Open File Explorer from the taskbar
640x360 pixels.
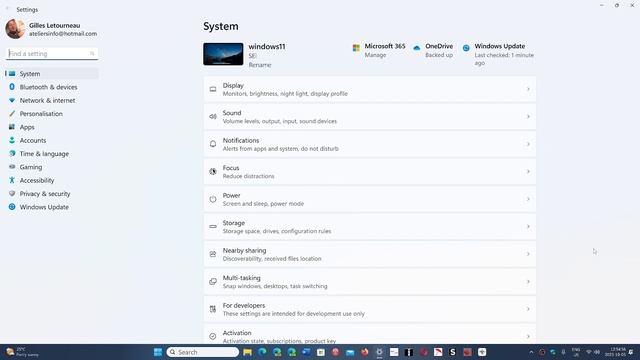247,352
